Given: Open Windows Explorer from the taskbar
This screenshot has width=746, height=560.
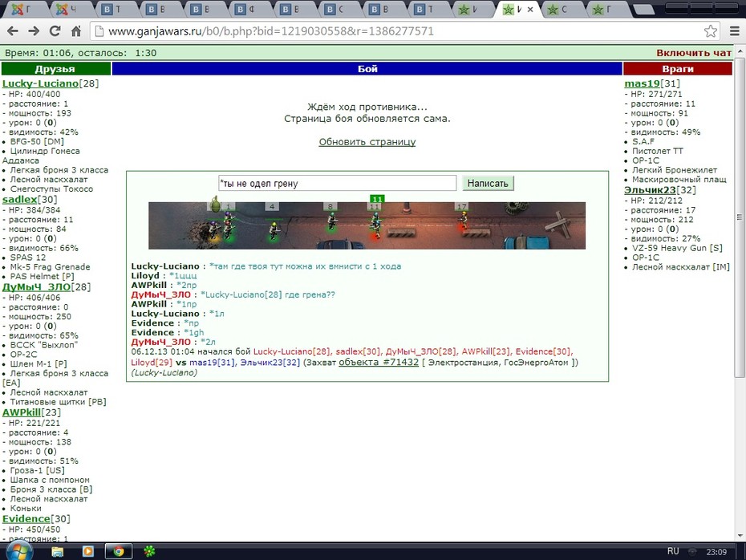Looking at the screenshot, I should (58, 551).
